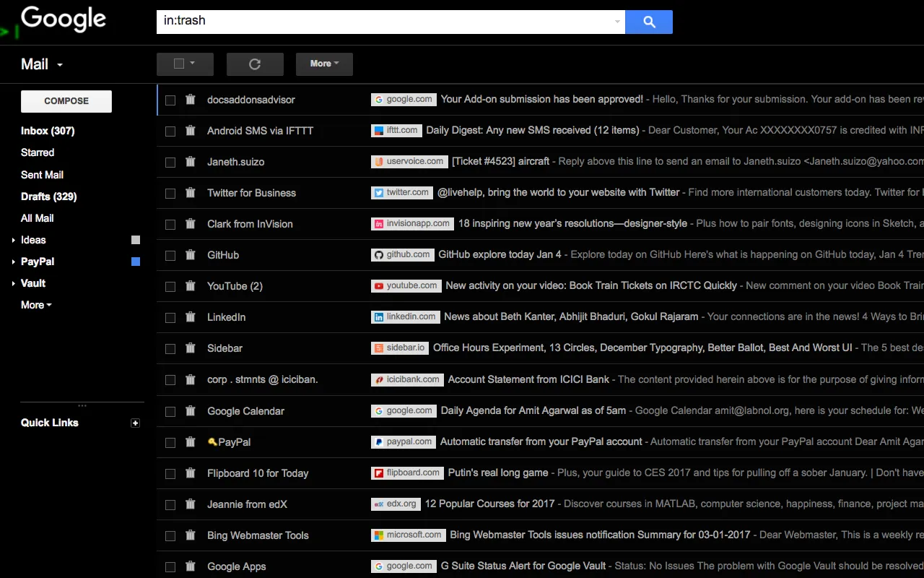This screenshot has height=578, width=924.
Task: Click the add (+) icon next to Quick Links
Action: pos(135,423)
